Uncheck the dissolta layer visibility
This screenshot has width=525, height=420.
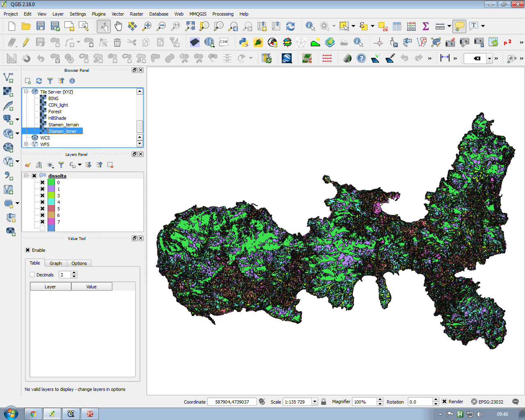coord(34,176)
